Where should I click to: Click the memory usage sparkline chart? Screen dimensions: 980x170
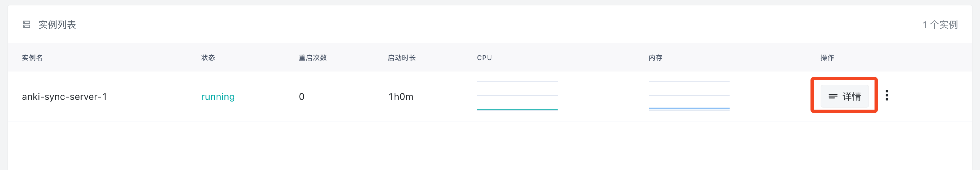tap(689, 96)
